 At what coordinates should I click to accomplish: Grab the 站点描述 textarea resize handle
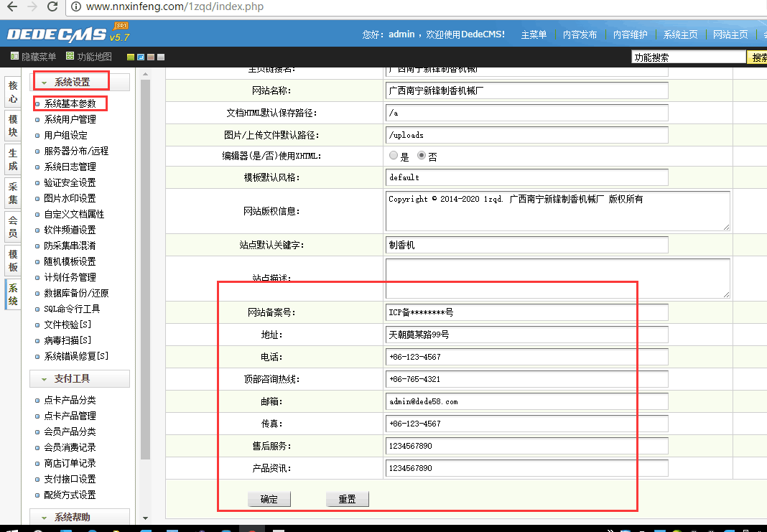click(726, 294)
